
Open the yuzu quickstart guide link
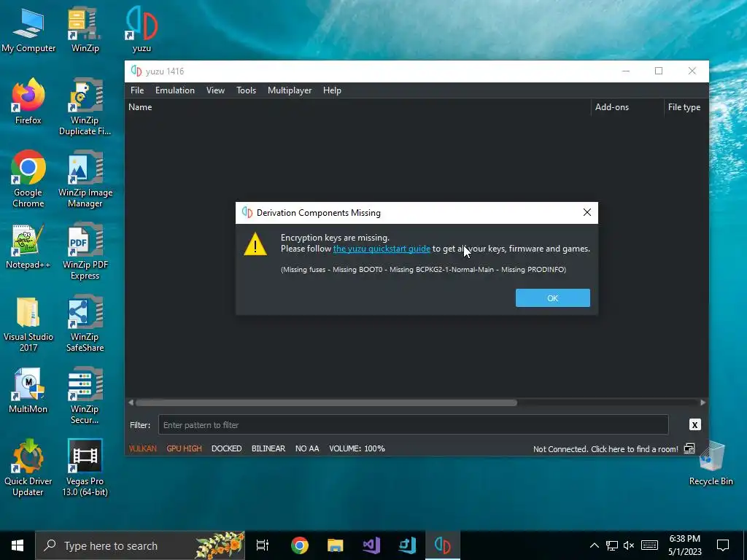tap(382, 249)
